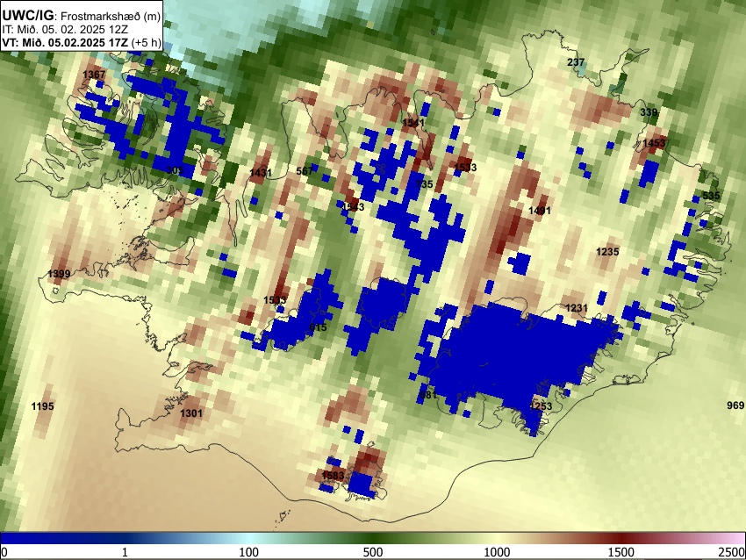Click the map value 535
The image size is (746, 560).
point(711,196)
